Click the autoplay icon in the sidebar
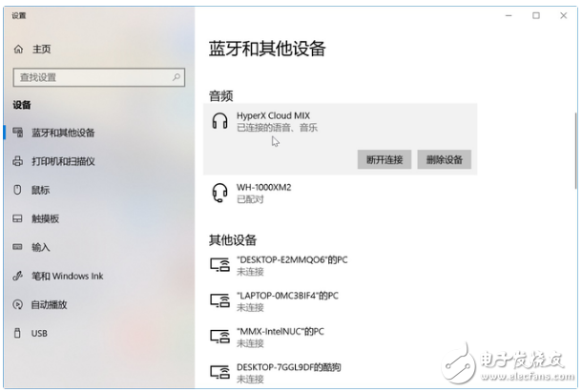 (x=17, y=304)
